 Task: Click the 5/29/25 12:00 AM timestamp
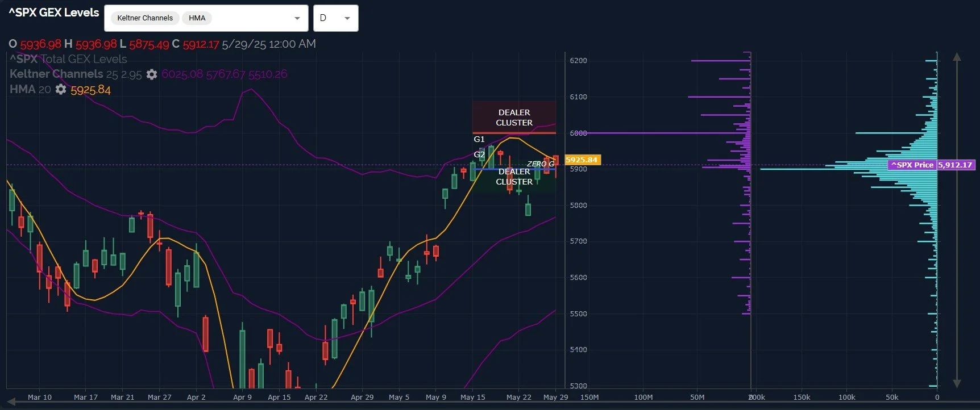click(269, 44)
